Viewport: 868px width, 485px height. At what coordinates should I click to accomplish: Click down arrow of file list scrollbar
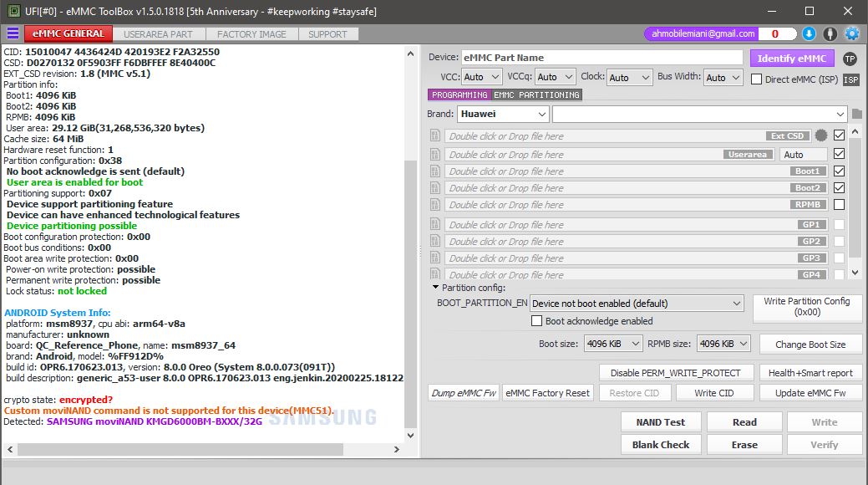click(x=855, y=273)
